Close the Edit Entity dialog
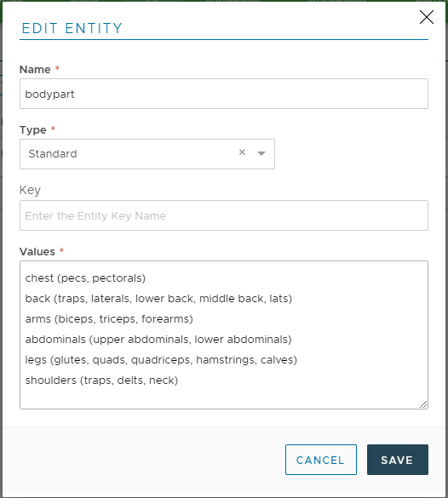This screenshot has width=448, height=498. point(427,17)
